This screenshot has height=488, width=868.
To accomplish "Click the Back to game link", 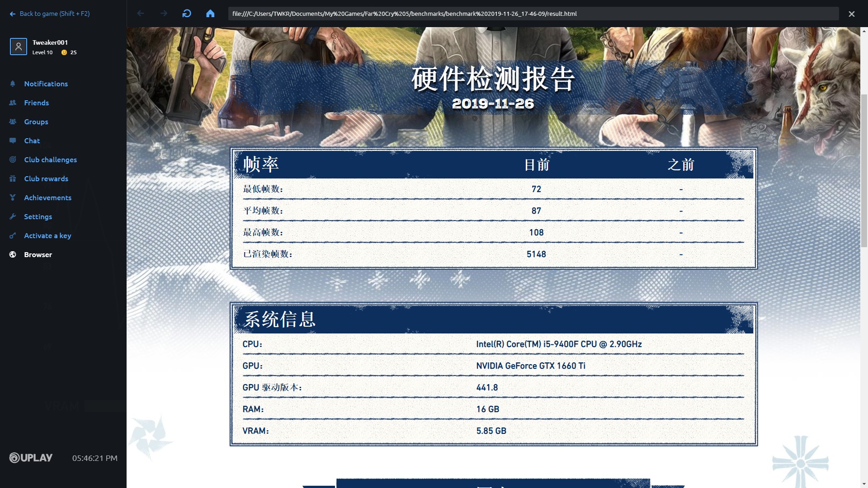I will 50,14.
